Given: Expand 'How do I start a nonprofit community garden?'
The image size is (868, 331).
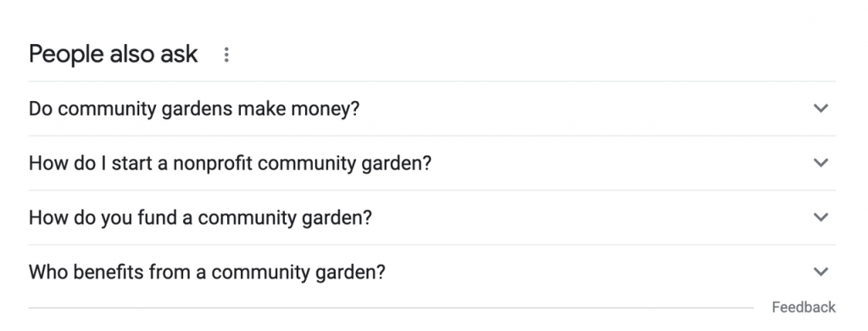Looking at the screenshot, I should point(431,163).
